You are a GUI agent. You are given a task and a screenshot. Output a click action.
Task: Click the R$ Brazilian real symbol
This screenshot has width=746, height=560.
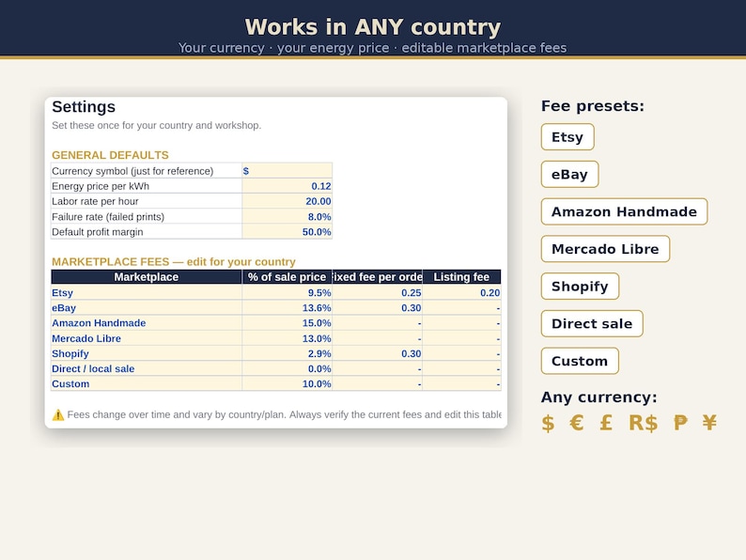(644, 423)
